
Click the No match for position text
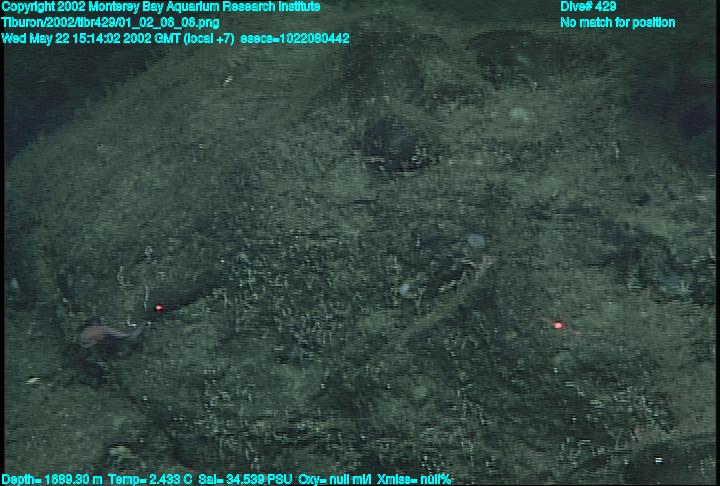click(x=618, y=23)
